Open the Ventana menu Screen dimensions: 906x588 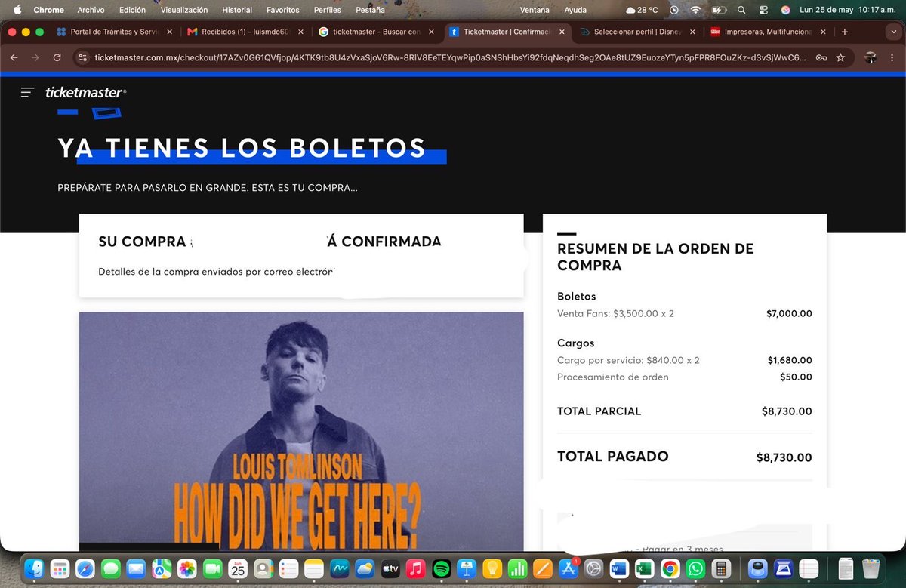pyautogui.click(x=535, y=10)
